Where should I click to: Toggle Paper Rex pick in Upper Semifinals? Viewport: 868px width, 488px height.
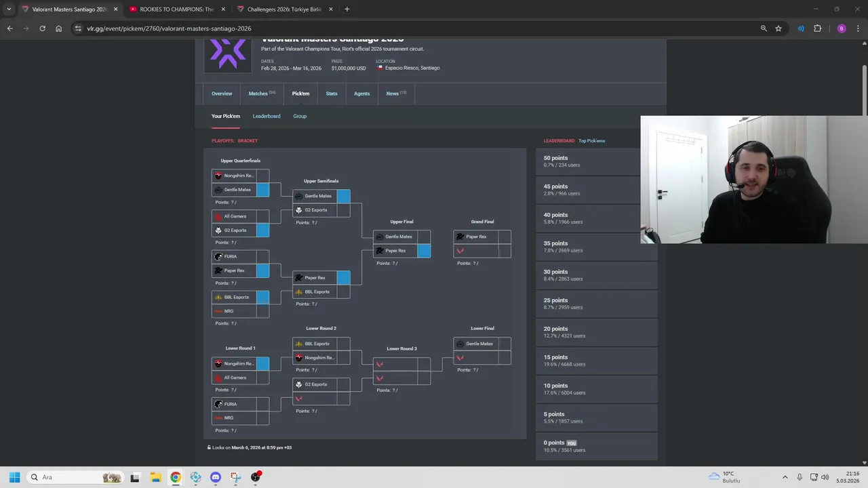[321, 277]
